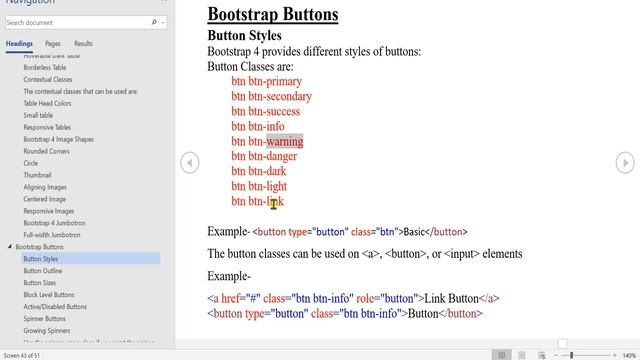Click 'Screen 43 of 51' status indicator
Screen dimensions: 640x360
pos(22,356)
